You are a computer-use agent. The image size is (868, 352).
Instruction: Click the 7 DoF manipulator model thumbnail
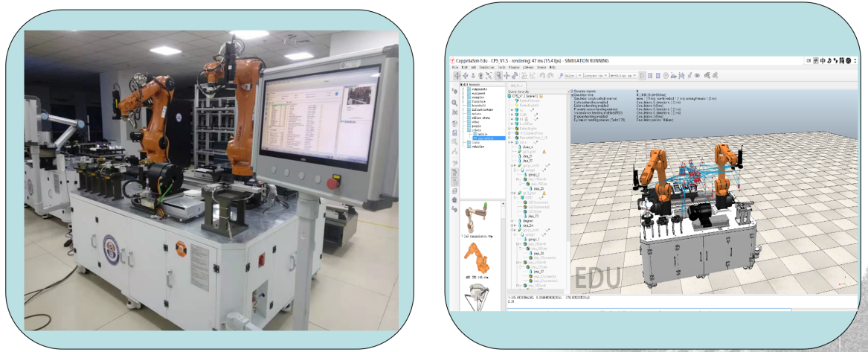tap(477, 217)
